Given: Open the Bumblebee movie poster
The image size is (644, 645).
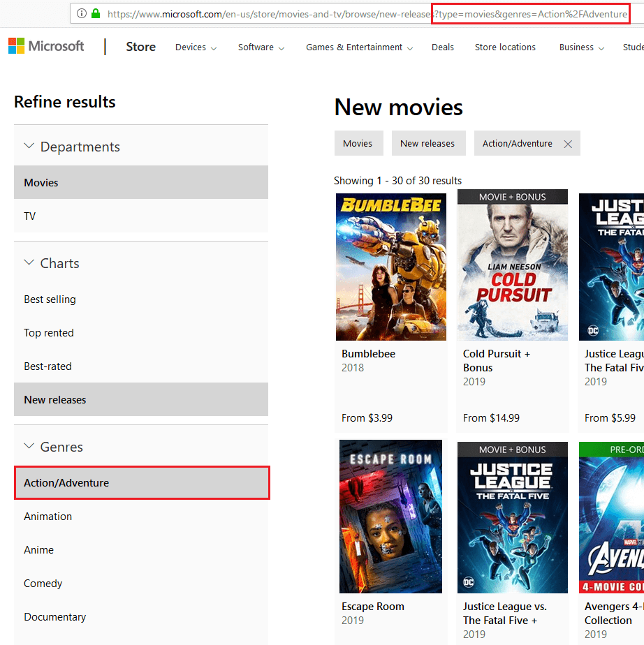Looking at the screenshot, I should (390, 267).
